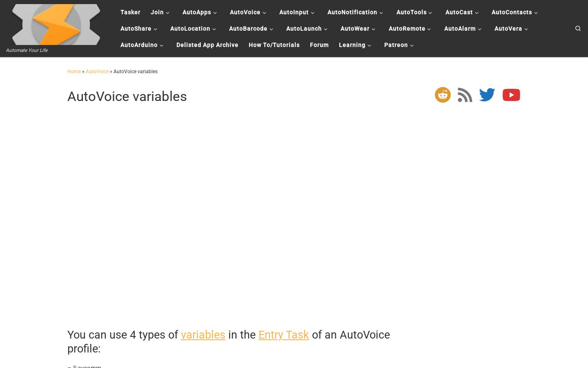Go to AutoLaunch menu item

(x=304, y=29)
